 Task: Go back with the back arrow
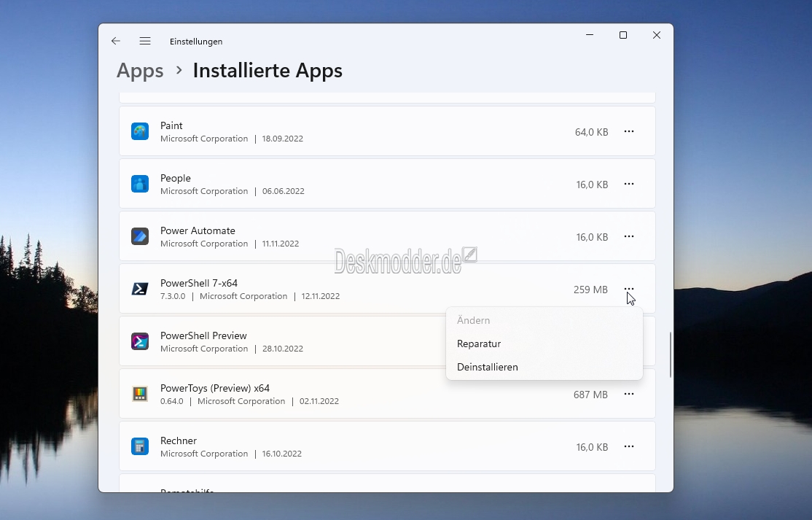115,41
